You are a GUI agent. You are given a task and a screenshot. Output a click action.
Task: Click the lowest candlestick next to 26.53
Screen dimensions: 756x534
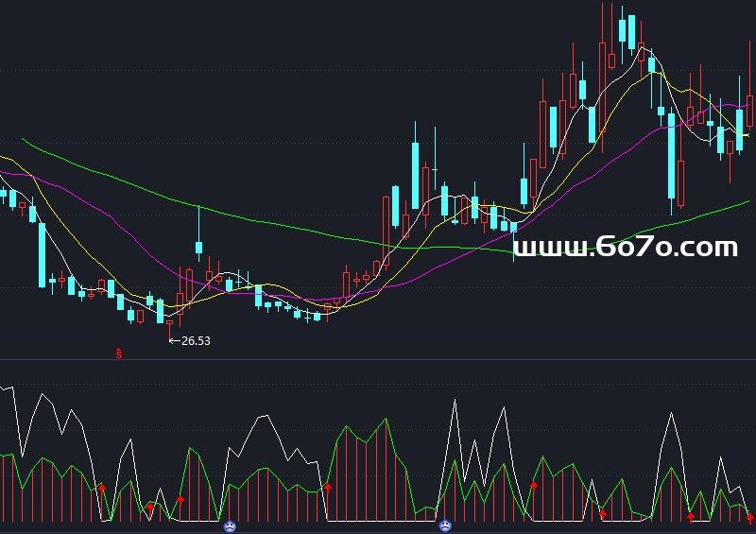[170, 323]
